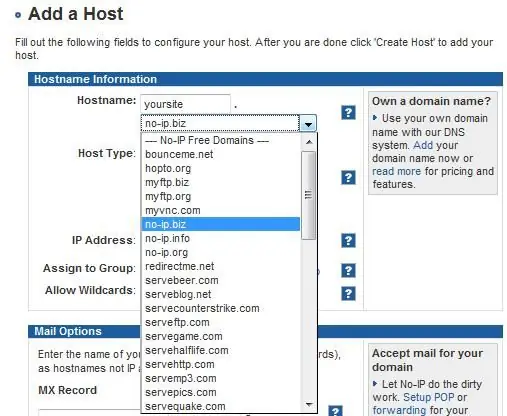The image size is (507, 416).
Task: Open help icon next to Hostname field
Action: coord(348,113)
